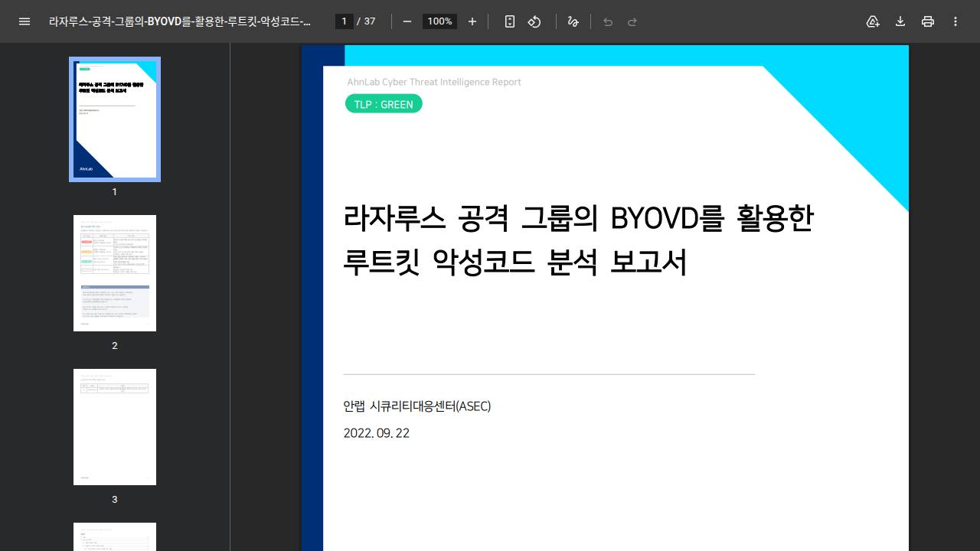Click the zoom in plus icon
Viewport: 980px width, 551px height.
pyautogui.click(x=472, y=21)
